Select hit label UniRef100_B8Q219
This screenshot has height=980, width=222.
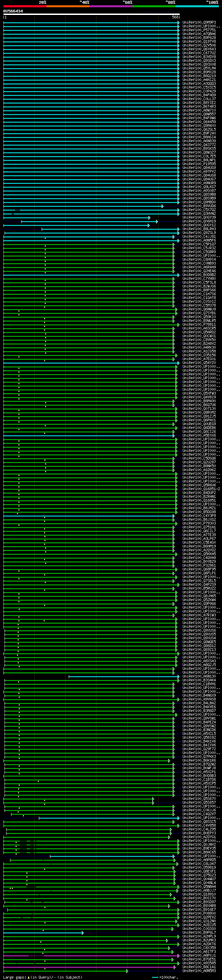[x=199, y=76]
